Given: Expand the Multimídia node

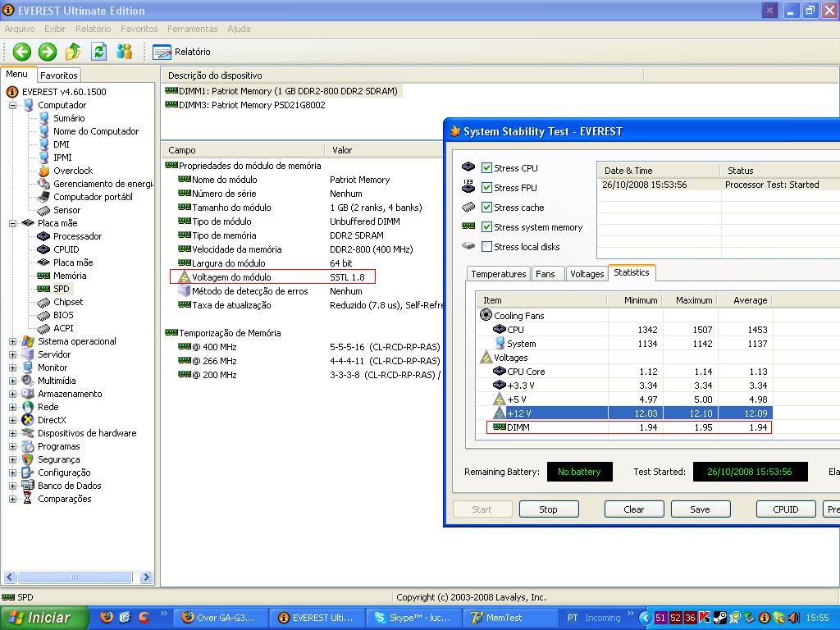Looking at the screenshot, I should (x=12, y=381).
